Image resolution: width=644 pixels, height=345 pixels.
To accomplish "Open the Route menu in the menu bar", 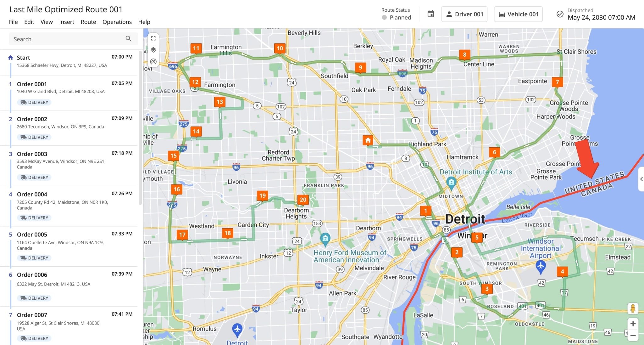I will (88, 22).
